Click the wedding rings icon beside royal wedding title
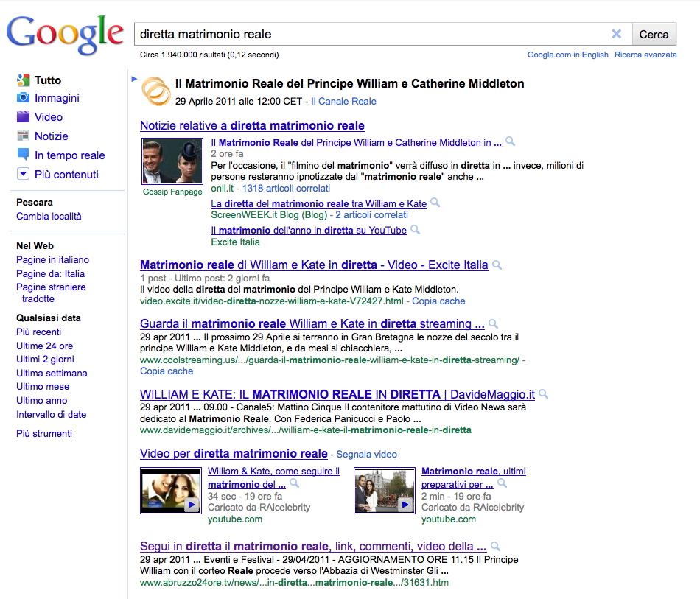This screenshot has width=700, height=599. click(155, 91)
